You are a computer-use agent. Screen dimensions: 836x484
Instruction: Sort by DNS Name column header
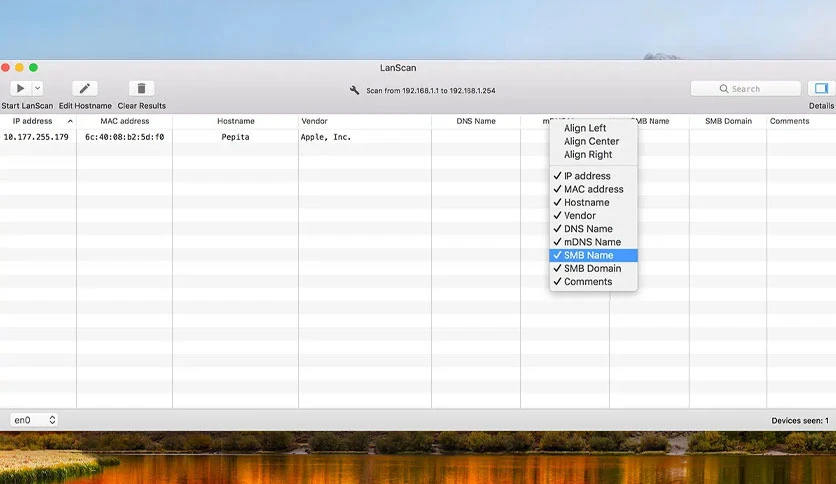[x=476, y=121]
